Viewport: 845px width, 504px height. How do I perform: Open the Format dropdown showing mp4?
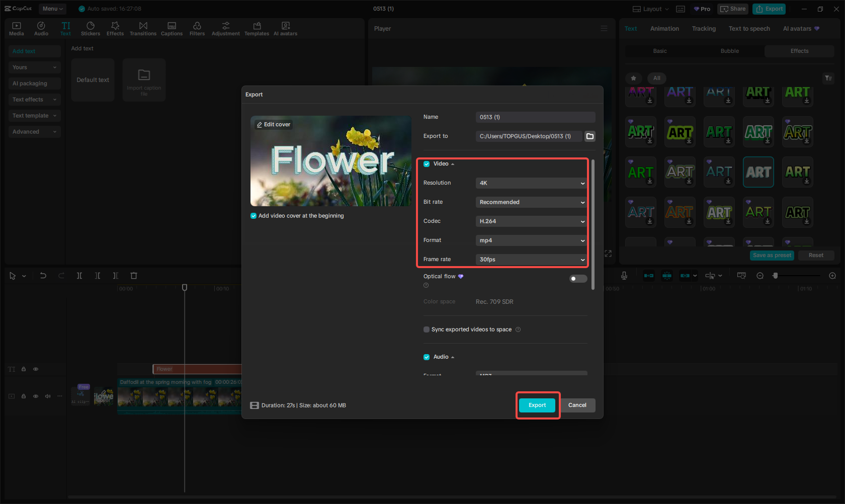point(531,240)
